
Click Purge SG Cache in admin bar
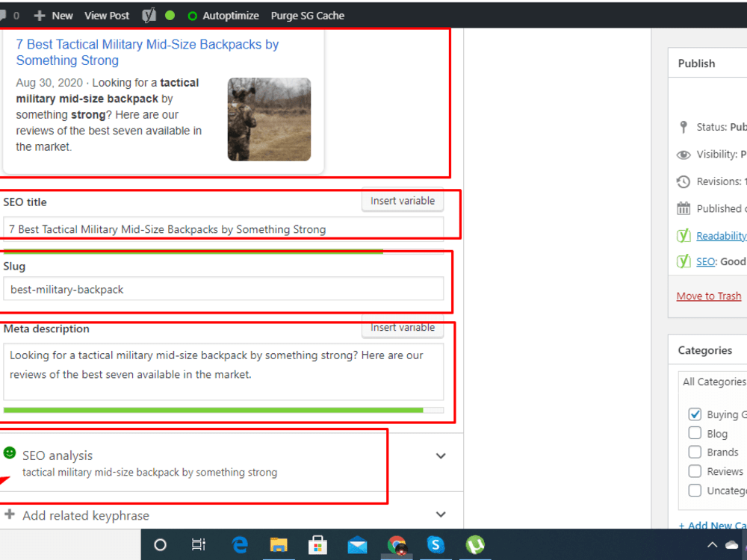[308, 16]
